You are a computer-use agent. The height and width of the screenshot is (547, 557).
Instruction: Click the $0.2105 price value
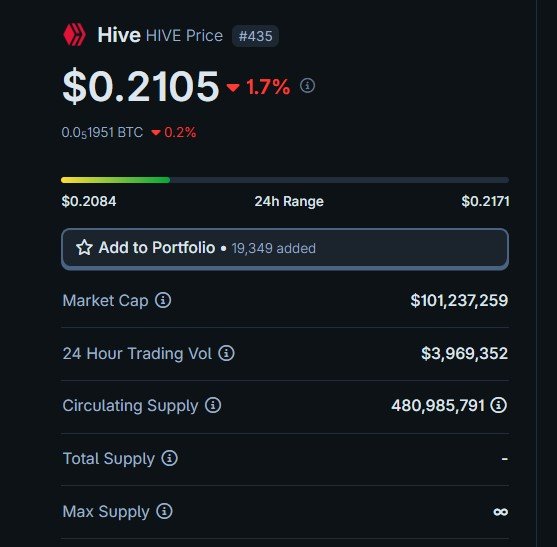(141, 86)
